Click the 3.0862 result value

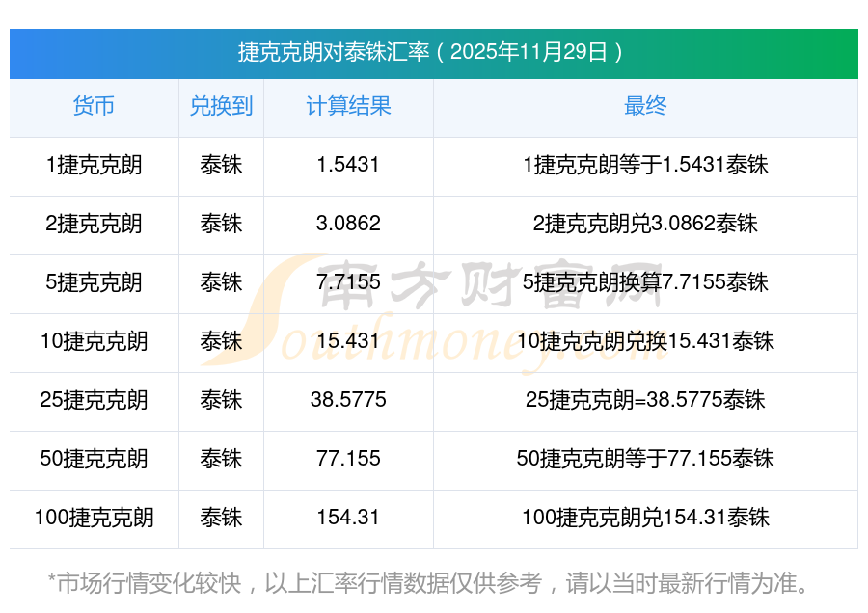pos(348,224)
